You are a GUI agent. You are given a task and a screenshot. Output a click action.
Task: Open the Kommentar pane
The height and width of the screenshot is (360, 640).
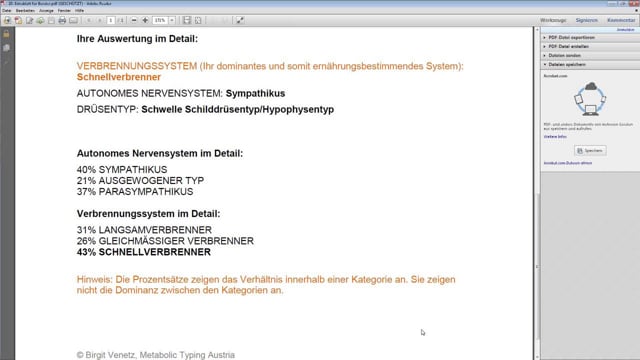[x=621, y=20]
